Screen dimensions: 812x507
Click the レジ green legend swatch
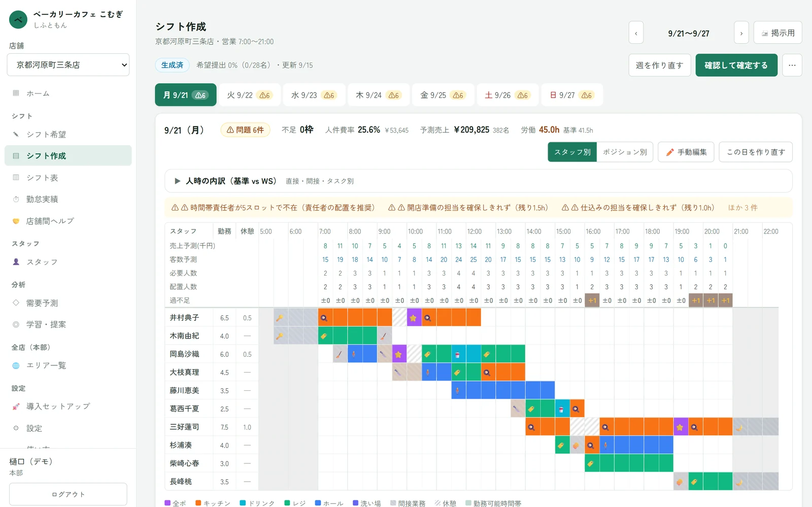point(287,503)
